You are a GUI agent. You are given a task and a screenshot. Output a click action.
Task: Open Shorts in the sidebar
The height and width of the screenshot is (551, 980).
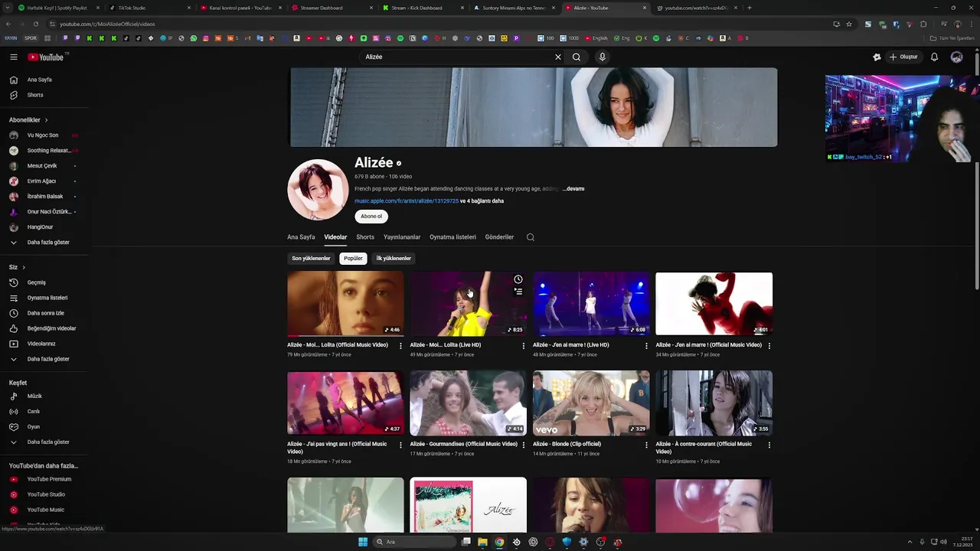35,95
